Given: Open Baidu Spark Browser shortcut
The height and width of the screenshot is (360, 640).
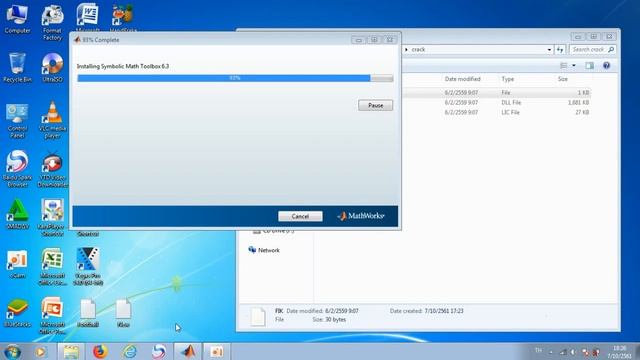Looking at the screenshot, I should (x=17, y=169).
